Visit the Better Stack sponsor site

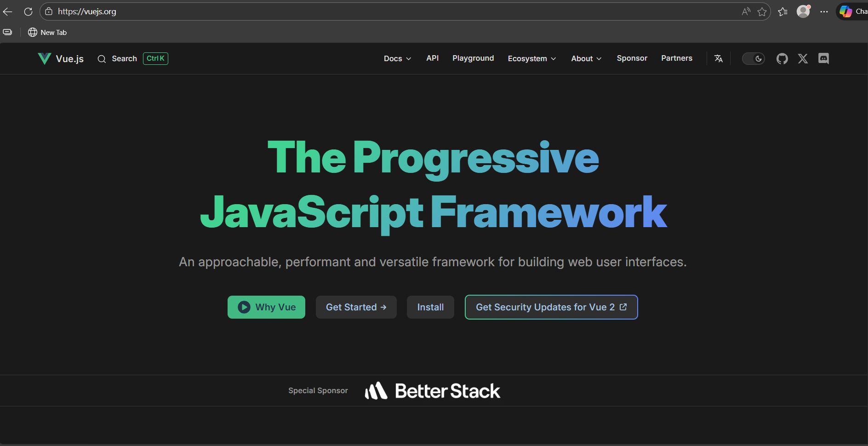click(x=432, y=390)
